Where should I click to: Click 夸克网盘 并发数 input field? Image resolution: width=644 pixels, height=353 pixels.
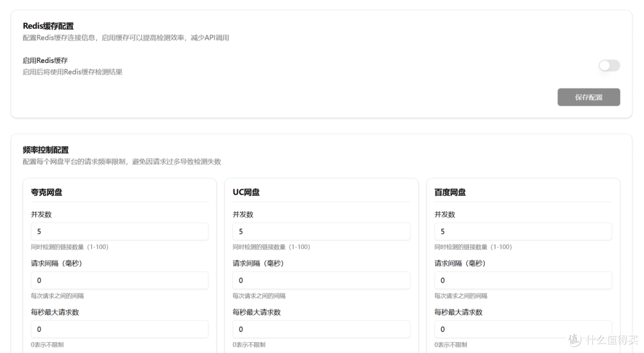(x=119, y=231)
